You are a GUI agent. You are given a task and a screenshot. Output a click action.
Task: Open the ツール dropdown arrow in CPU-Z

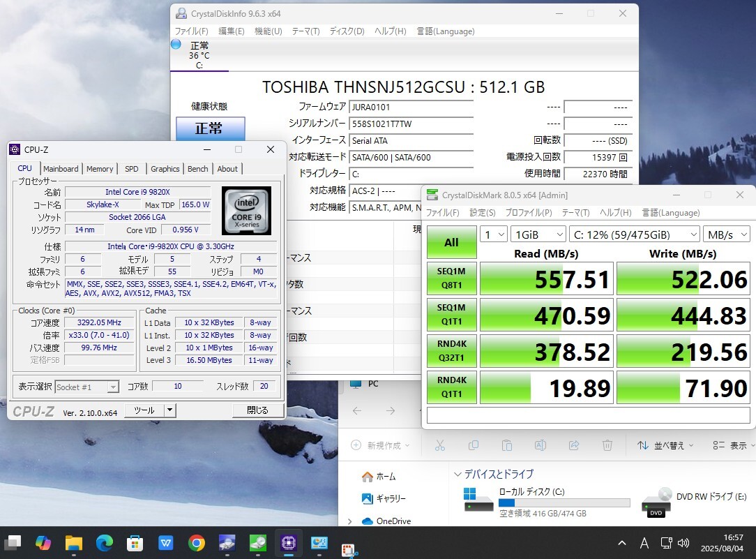pyautogui.click(x=169, y=410)
